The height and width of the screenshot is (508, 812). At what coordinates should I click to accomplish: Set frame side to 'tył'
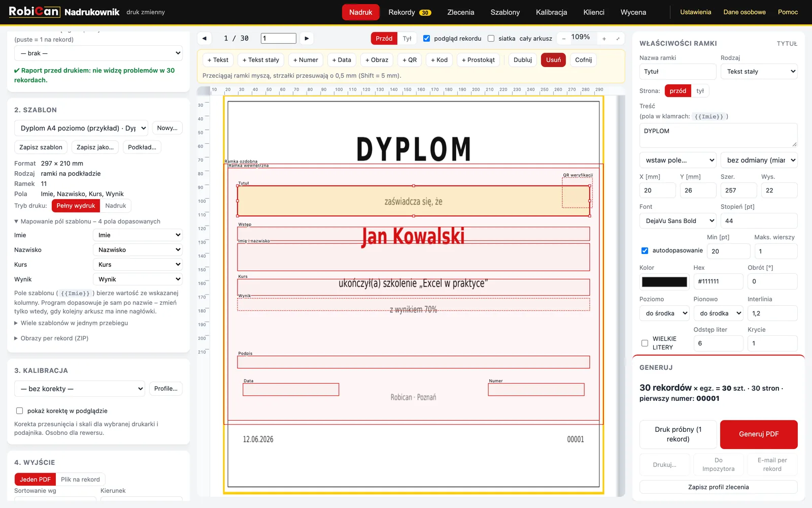pos(700,91)
